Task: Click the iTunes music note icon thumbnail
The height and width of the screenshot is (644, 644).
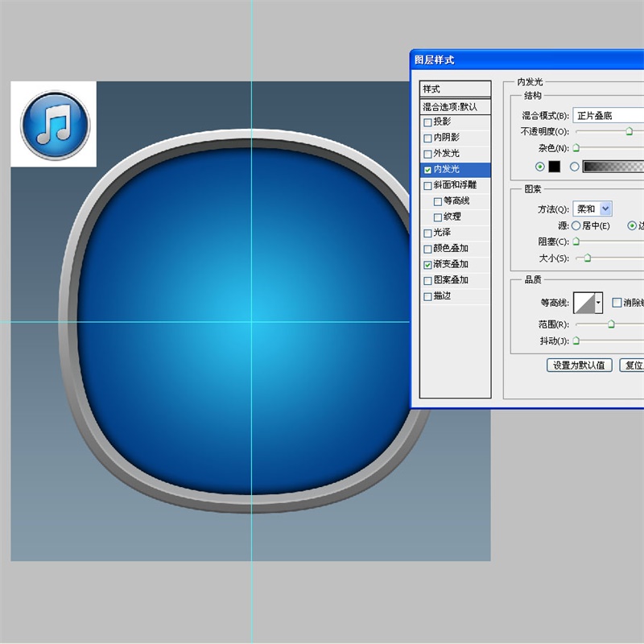Action: (x=54, y=124)
